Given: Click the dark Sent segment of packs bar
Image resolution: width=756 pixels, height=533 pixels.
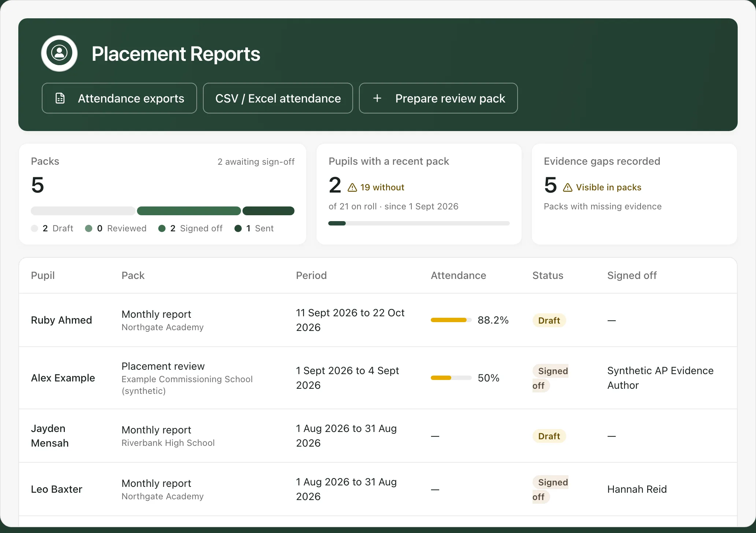Looking at the screenshot, I should [x=268, y=211].
